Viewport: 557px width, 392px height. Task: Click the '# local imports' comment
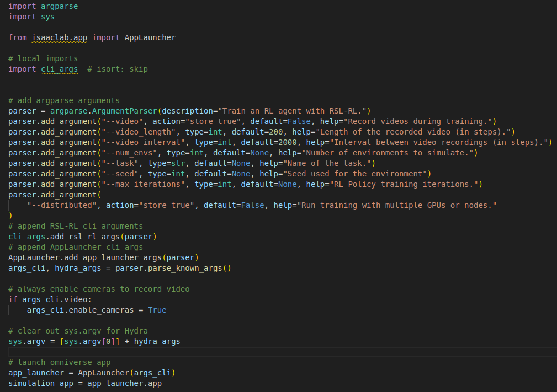(43, 58)
